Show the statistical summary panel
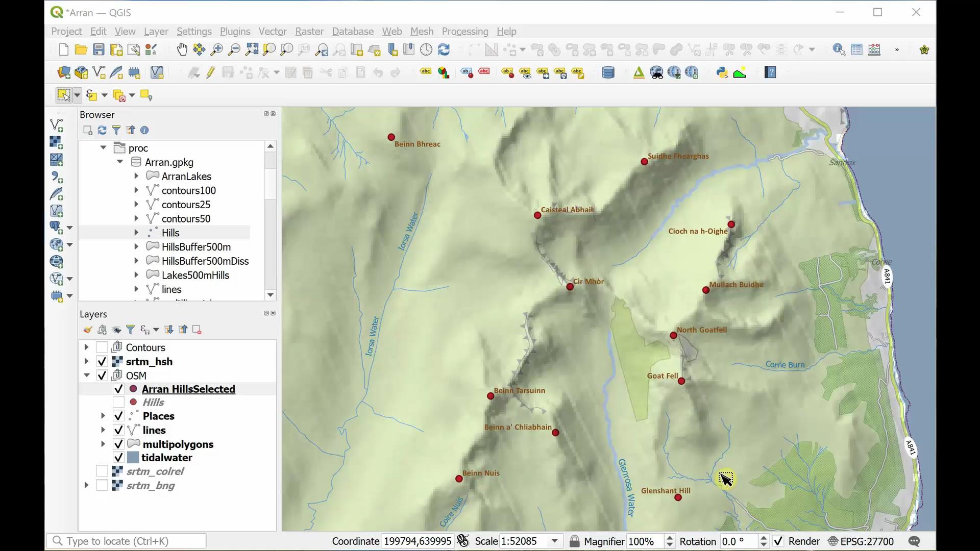The width and height of the screenshot is (980, 551). 874,49
